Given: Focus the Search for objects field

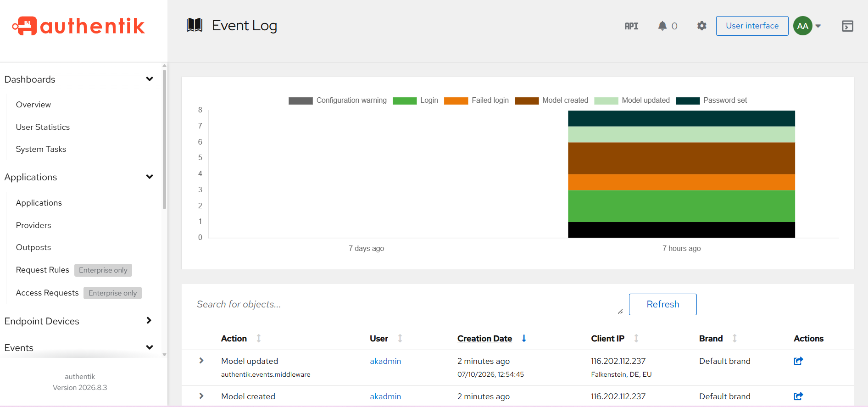Looking at the screenshot, I should pyautogui.click(x=407, y=304).
